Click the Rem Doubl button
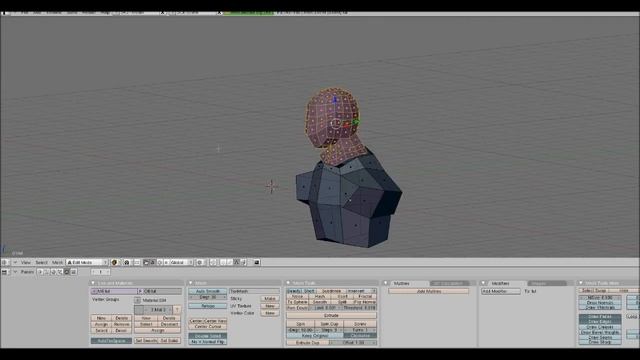The height and width of the screenshot is (360, 640). (x=297, y=308)
